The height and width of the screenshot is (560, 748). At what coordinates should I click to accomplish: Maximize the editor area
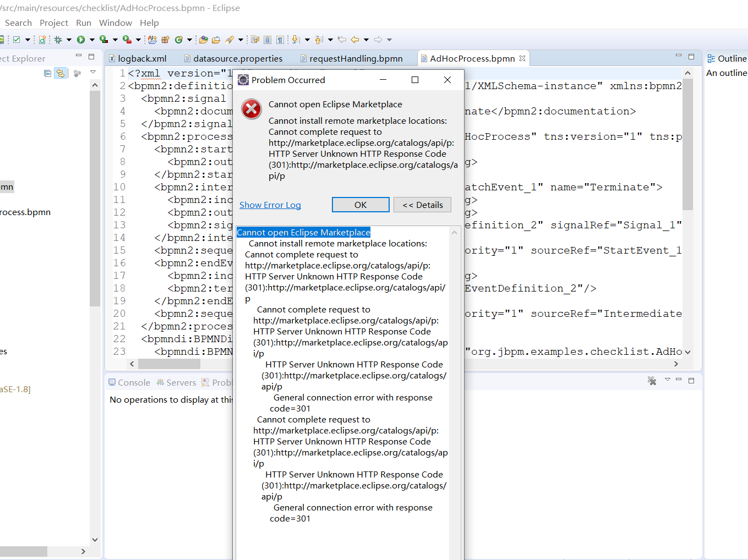tap(691, 56)
